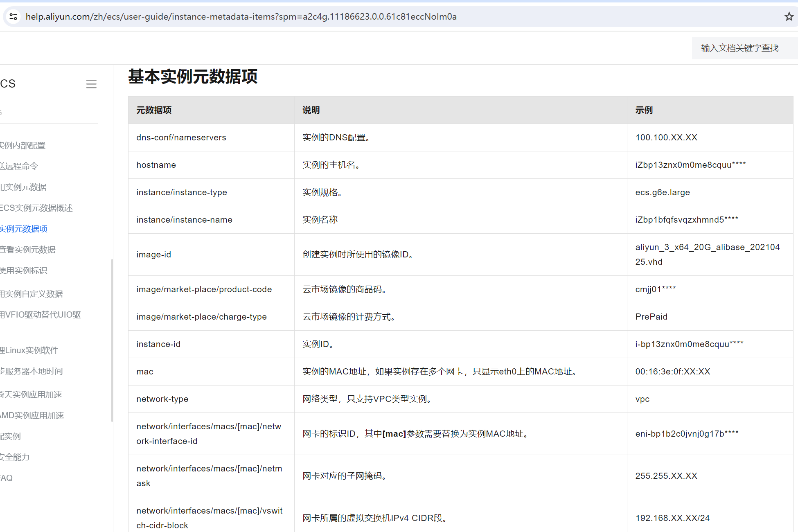Expand the 安全能力 sidebar section
Viewport: 798px width, 532px height.
click(x=15, y=457)
